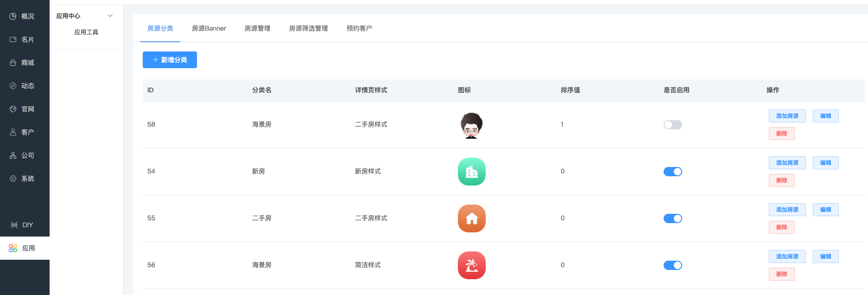The width and height of the screenshot is (868, 295).
Task: Open the 房源筛选管理 tab
Action: [x=309, y=28]
